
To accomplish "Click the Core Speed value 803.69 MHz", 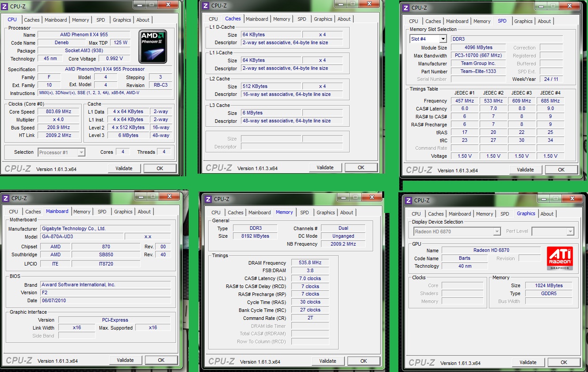I will point(59,112).
